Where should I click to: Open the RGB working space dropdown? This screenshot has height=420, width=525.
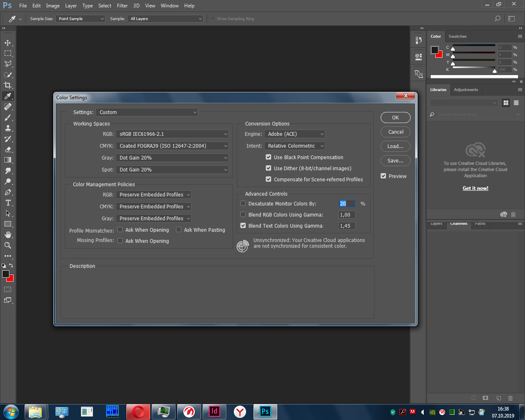pos(172,134)
